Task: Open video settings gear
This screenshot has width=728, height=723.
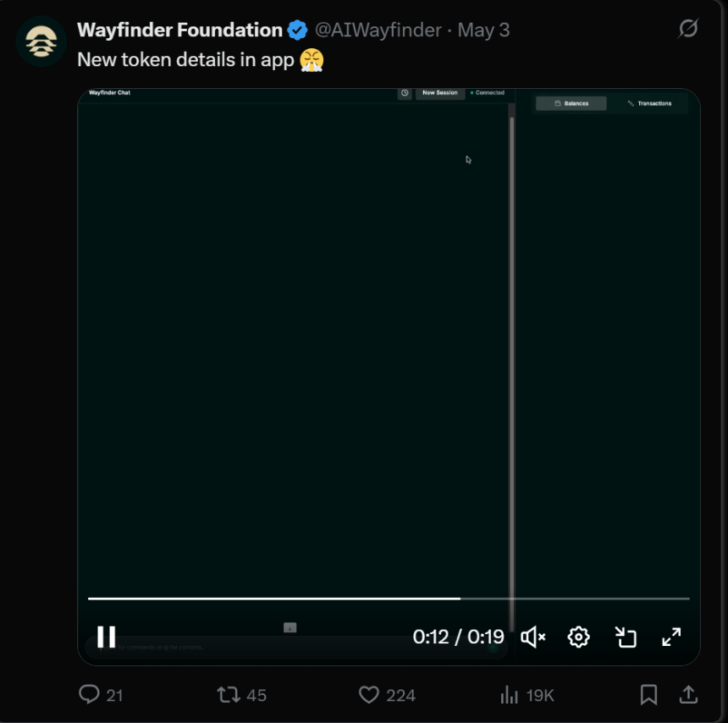Action: (579, 637)
